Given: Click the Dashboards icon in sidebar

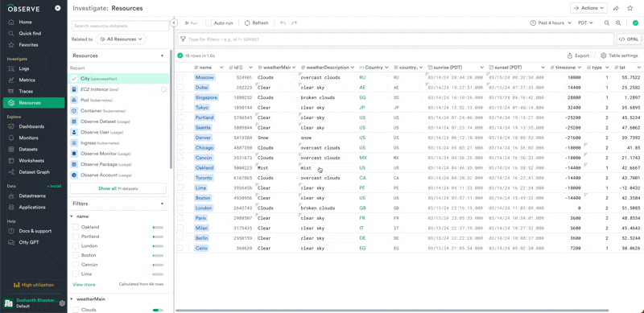Looking at the screenshot, I should [x=11, y=126].
